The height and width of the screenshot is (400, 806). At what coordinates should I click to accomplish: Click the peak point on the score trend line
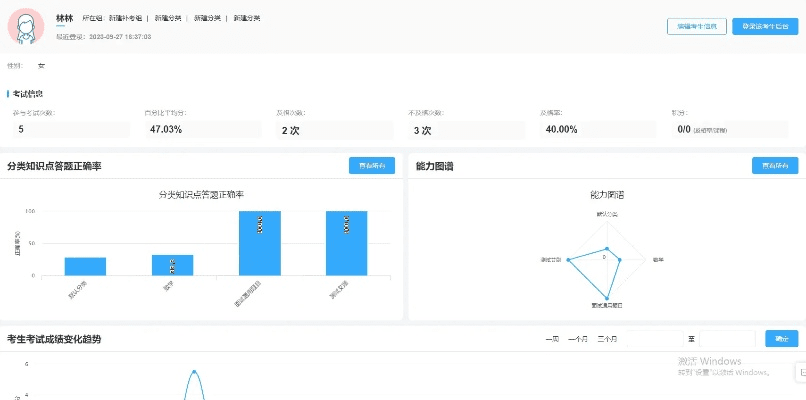[194, 371]
